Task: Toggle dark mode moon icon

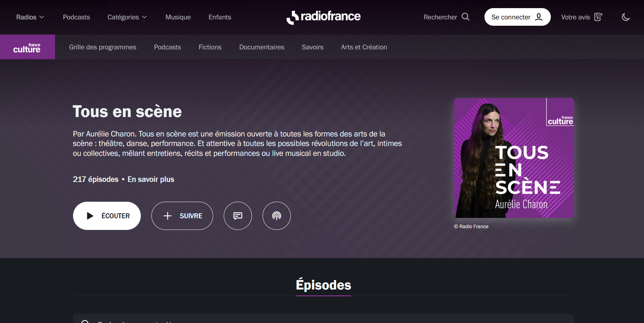Action: pyautogui.click(x=626, y=17)
